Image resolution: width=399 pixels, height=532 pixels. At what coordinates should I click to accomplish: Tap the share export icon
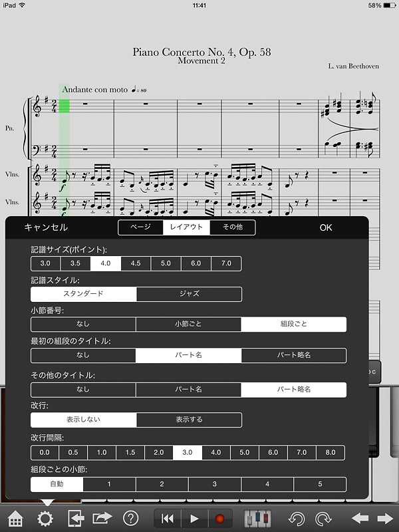tap(102, 519)
